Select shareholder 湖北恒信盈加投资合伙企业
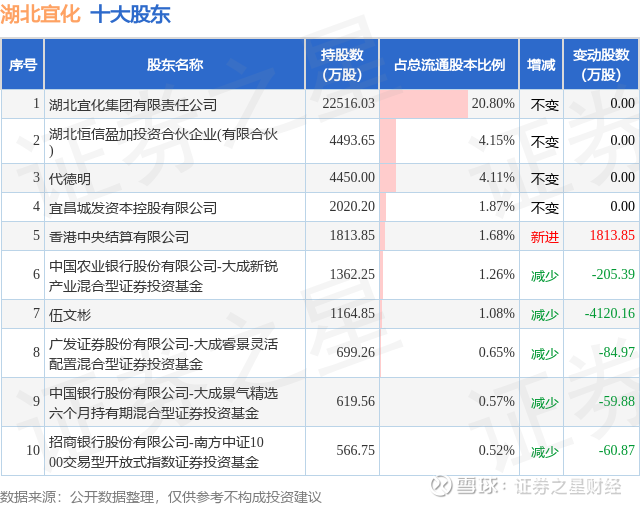640x506 pixels. point(163,142)
